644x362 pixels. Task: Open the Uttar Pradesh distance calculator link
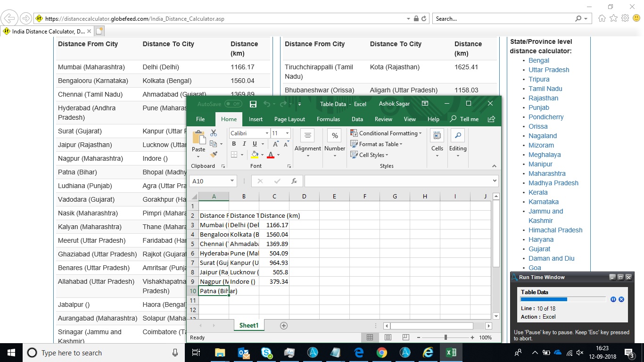[x=549, y=70]
